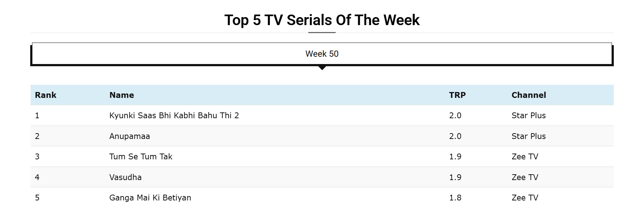Click Star Plus channel in Anupamaa row
The width and height of the screenshot is (644, 211).
point(529,136)
